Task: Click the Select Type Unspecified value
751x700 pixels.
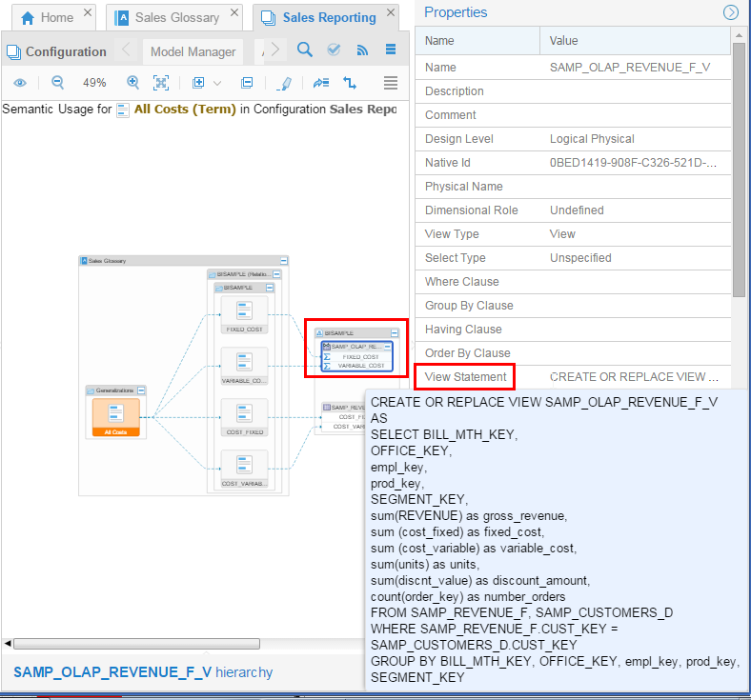Action: point(580,258)
